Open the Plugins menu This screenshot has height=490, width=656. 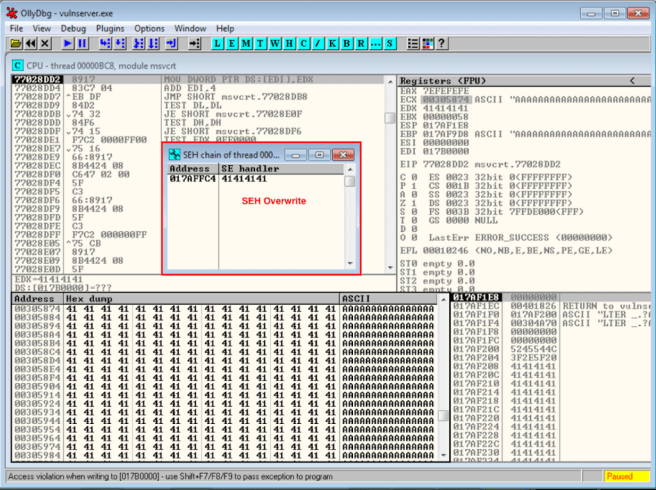[x=110, y=29]
